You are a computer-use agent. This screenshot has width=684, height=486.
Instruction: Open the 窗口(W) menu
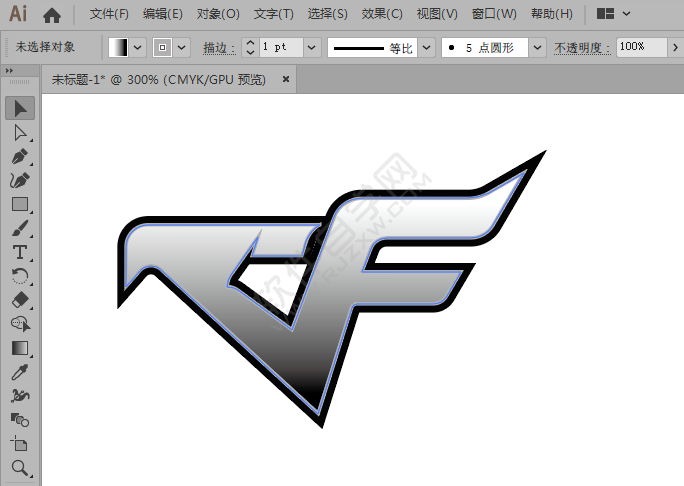494,14
